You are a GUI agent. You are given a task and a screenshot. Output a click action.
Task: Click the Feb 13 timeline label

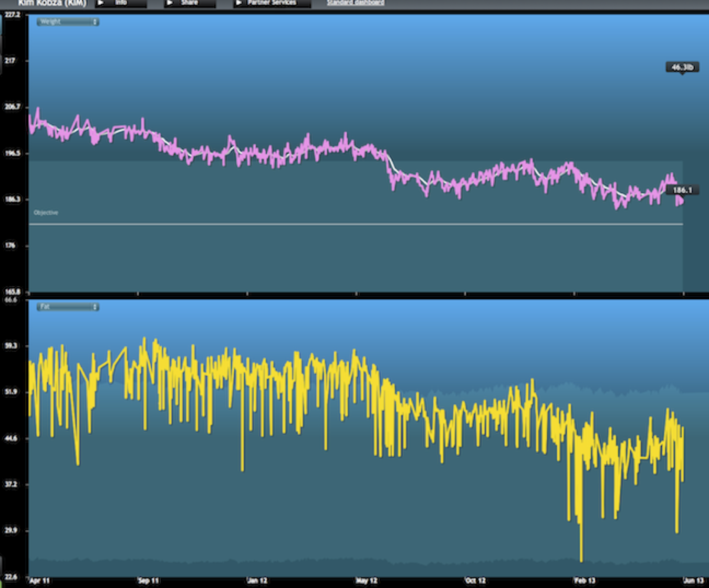point(585,581)
